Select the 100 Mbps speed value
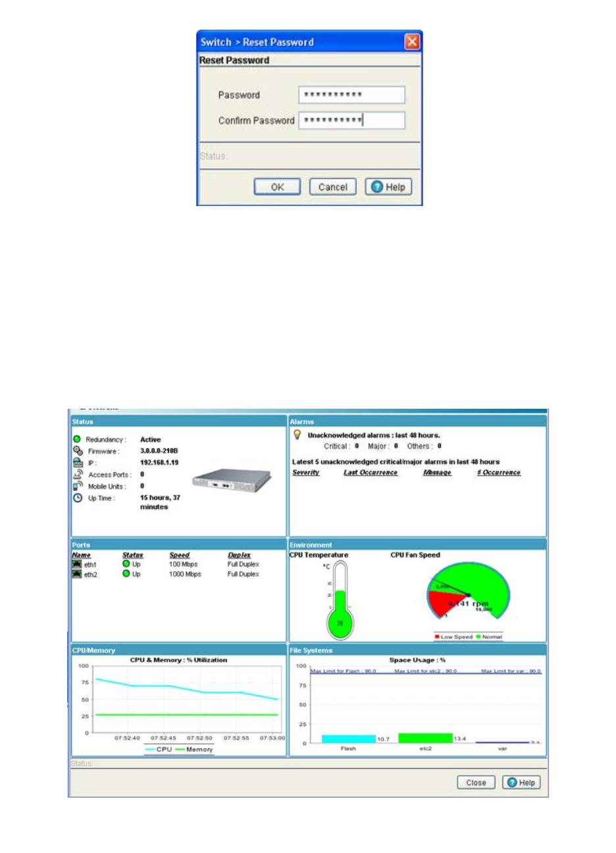This screenshot has width=616, height=853. point(183,565)
